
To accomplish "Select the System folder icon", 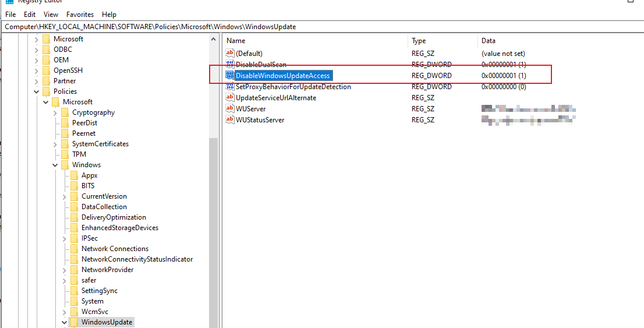I will 75,301.
